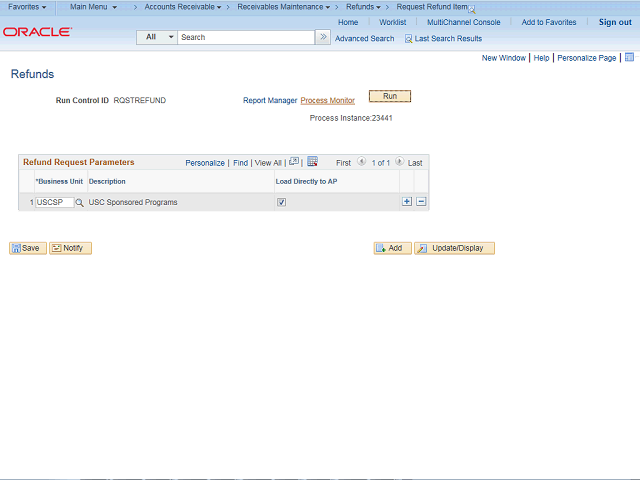Click Personalize in grid header
Viewport: 640px width, 480px height.
point(205,163)
